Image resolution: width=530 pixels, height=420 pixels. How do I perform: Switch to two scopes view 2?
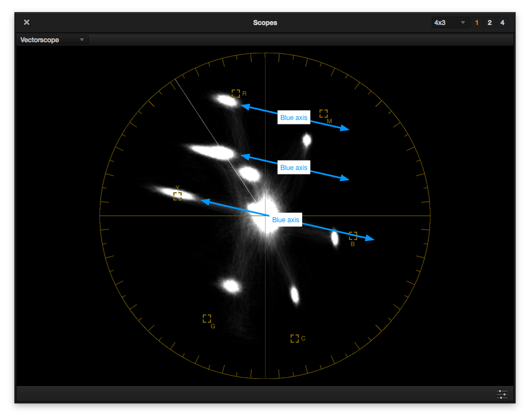pos(489,23)
